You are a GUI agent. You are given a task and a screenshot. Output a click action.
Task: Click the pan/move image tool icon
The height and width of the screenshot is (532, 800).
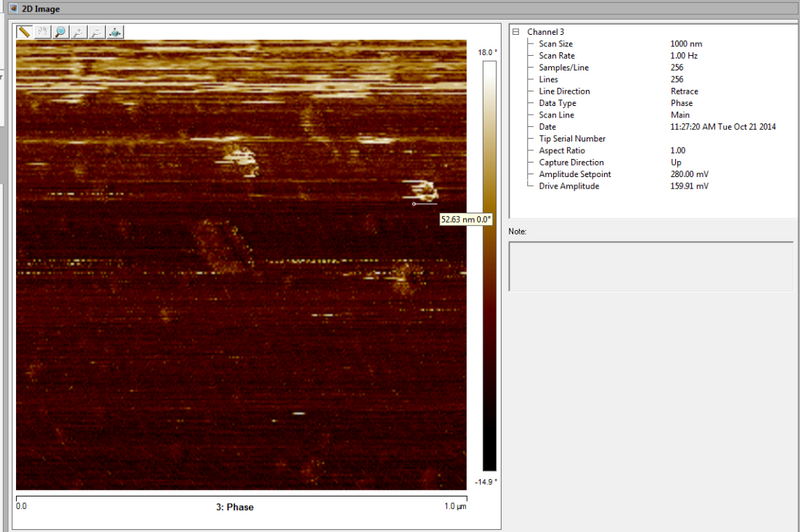[116, 32]
